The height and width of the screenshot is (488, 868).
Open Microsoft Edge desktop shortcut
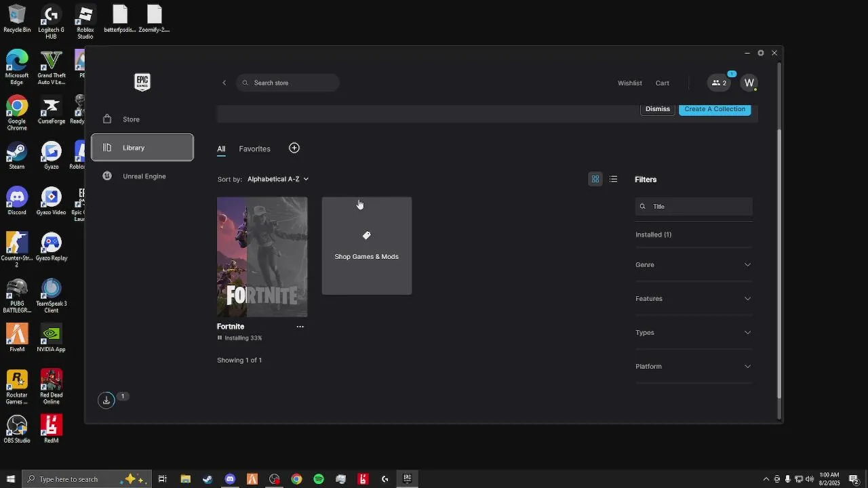click(x=17, y=67)
